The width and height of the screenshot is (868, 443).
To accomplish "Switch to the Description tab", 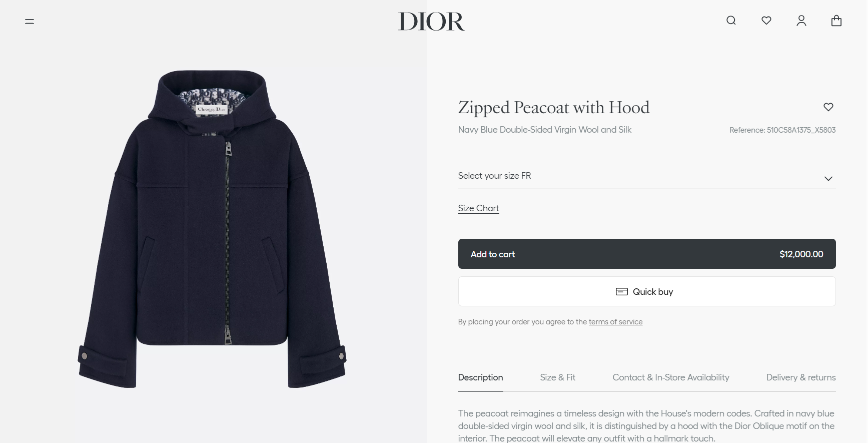I will pos(480,377).
